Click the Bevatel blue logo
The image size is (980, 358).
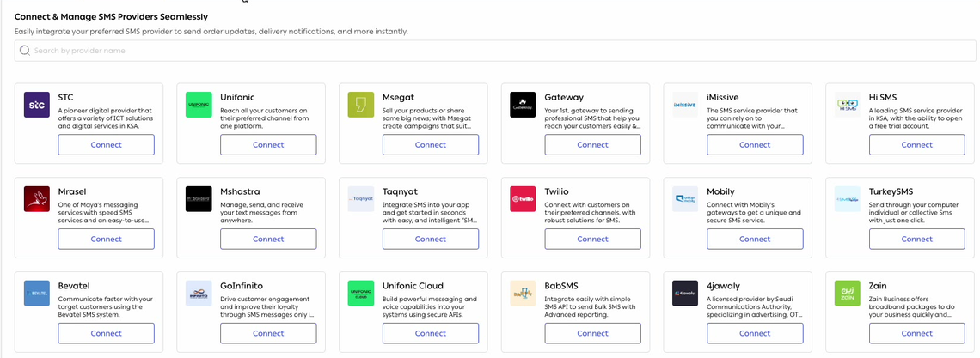(x=36, y=293)
